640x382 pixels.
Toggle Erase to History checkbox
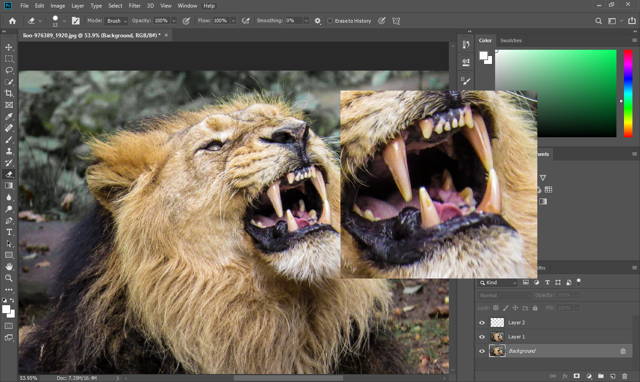[330, 21]
